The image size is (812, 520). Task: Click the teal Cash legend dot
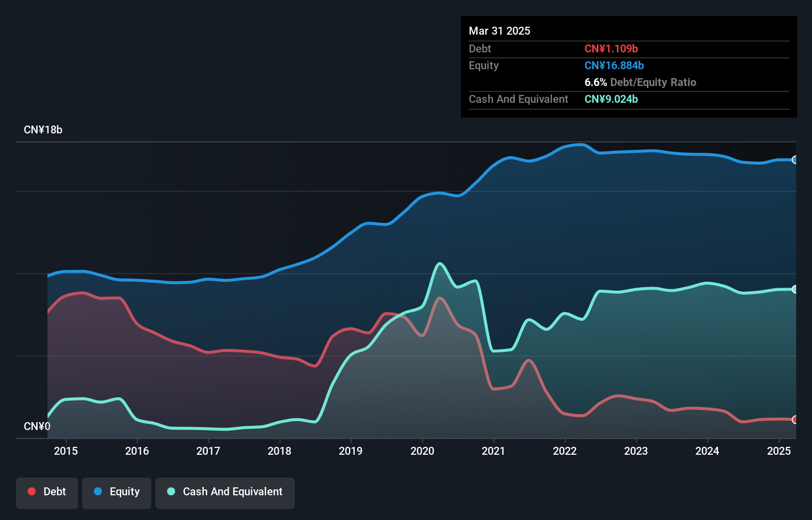tap(171, 491)
